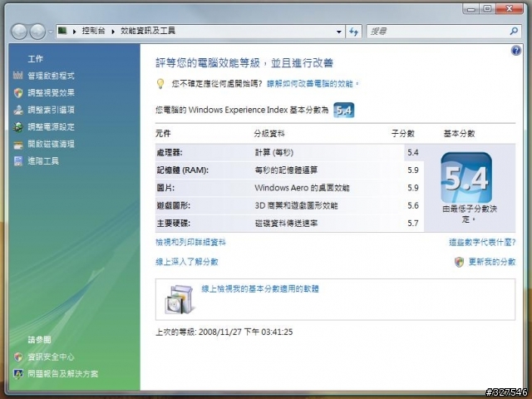Expand the breadcrumb arrow before 效能資訊及工具
532x399 pixels.
click(113, 32)
